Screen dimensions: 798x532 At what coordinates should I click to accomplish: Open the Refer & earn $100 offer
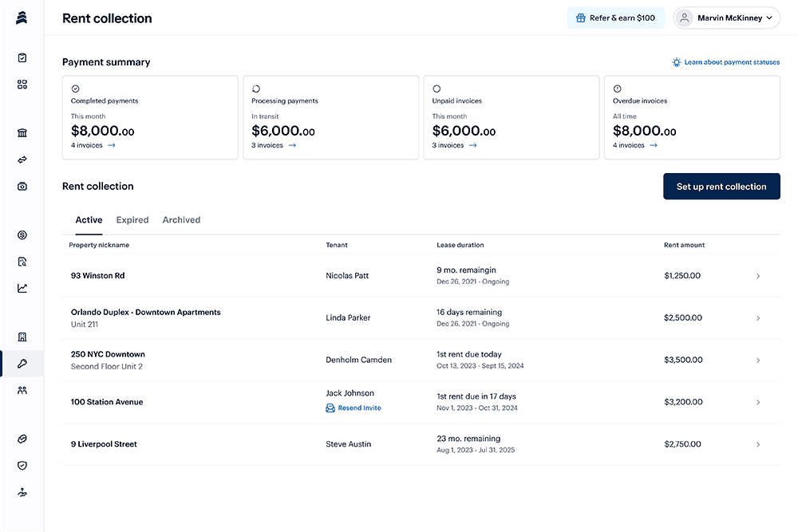pos(616,18)
